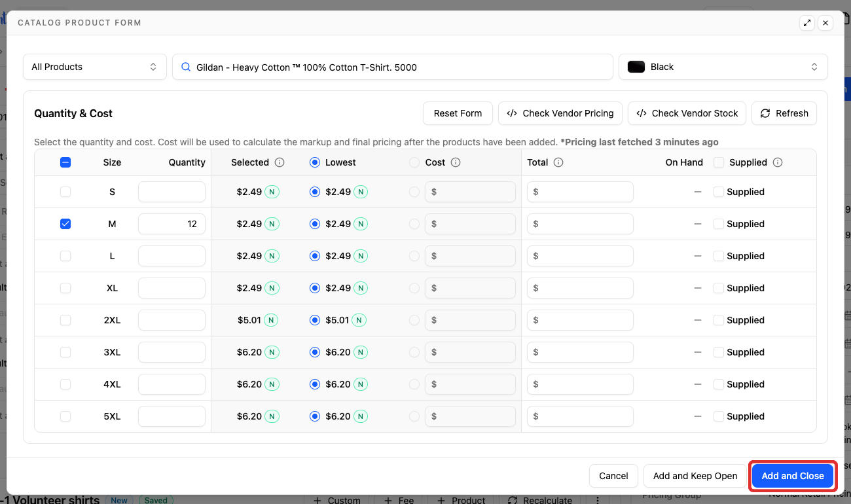Viewport: 851px width, 504px height.
Task: Click the Check Vendor Pricing button
Action: click(560, 113)
